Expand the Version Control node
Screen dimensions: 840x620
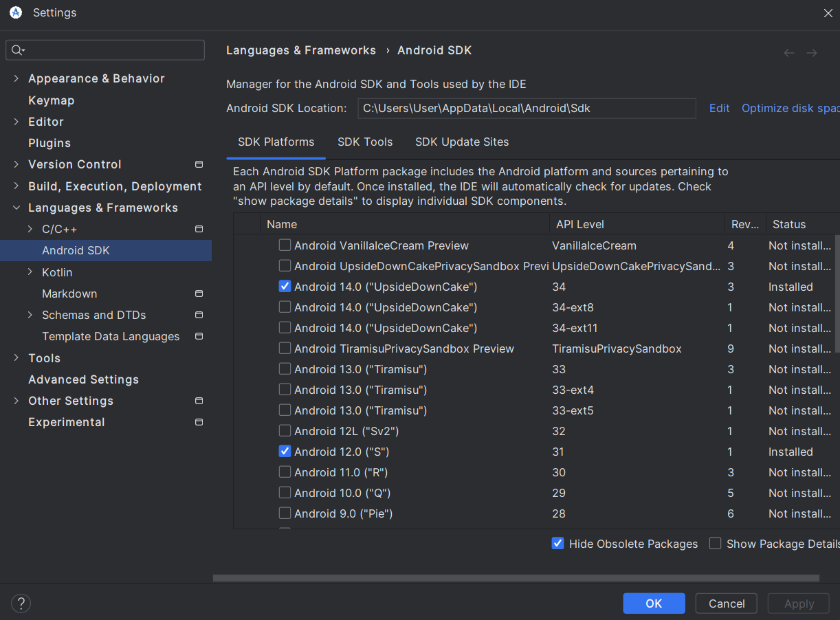point(16,164)
